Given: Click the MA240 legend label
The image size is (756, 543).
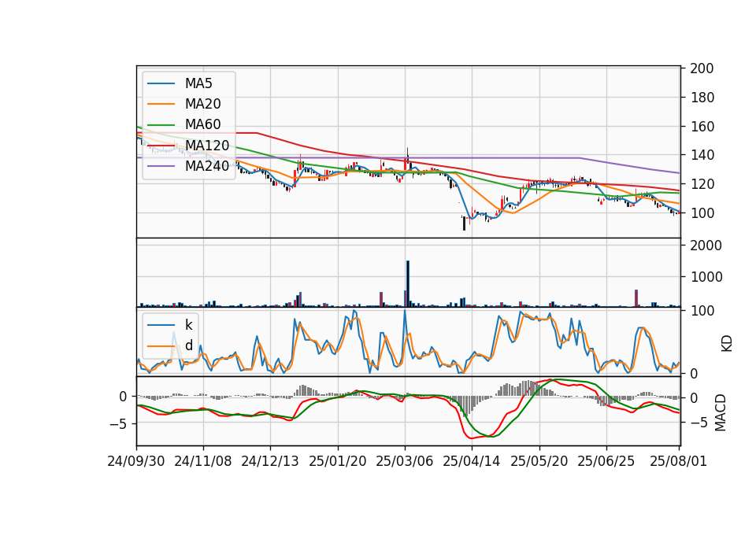Looking at the screenshot, I should [207, 166].
